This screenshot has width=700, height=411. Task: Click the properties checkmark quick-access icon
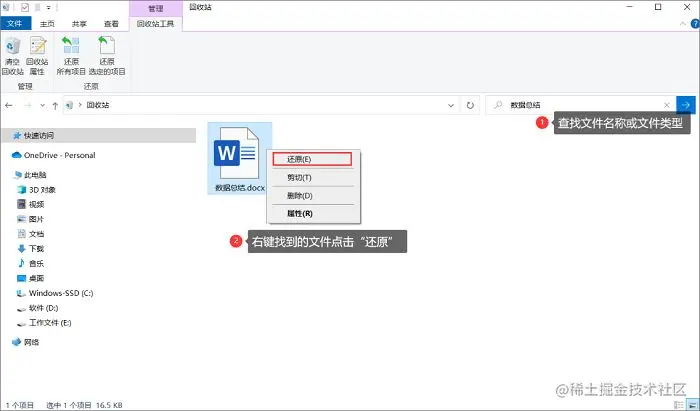tap(25, 7)
